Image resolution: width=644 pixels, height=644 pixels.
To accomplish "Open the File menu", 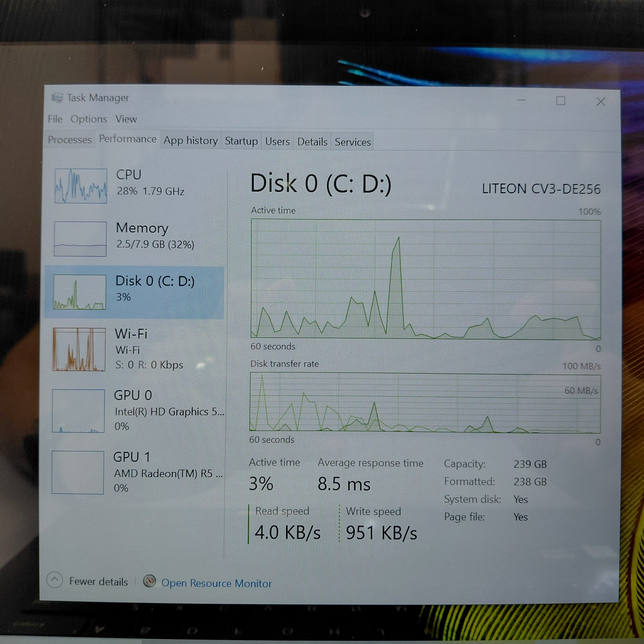I will pyautogui.click(x=55, y=119).
